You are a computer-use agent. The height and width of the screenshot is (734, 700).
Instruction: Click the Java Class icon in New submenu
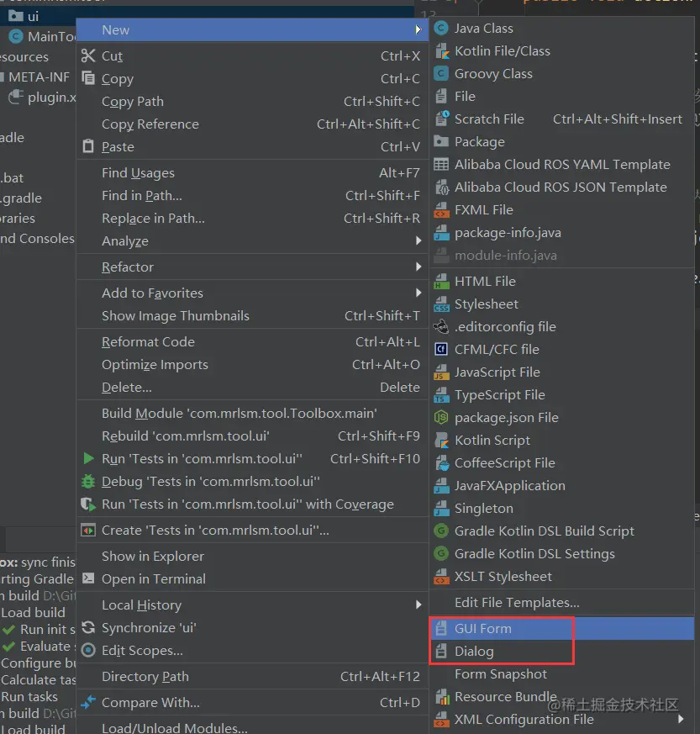(x=441, y=29)
